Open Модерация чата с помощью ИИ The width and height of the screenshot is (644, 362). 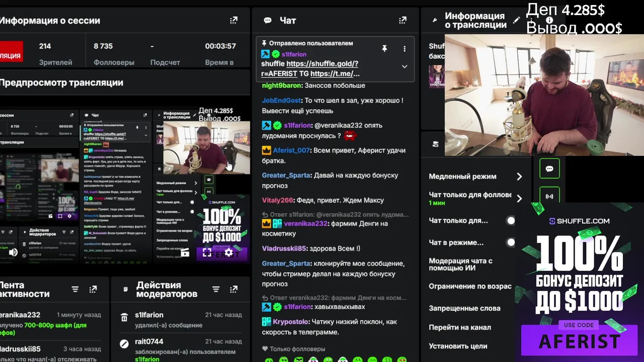(460, 264)
